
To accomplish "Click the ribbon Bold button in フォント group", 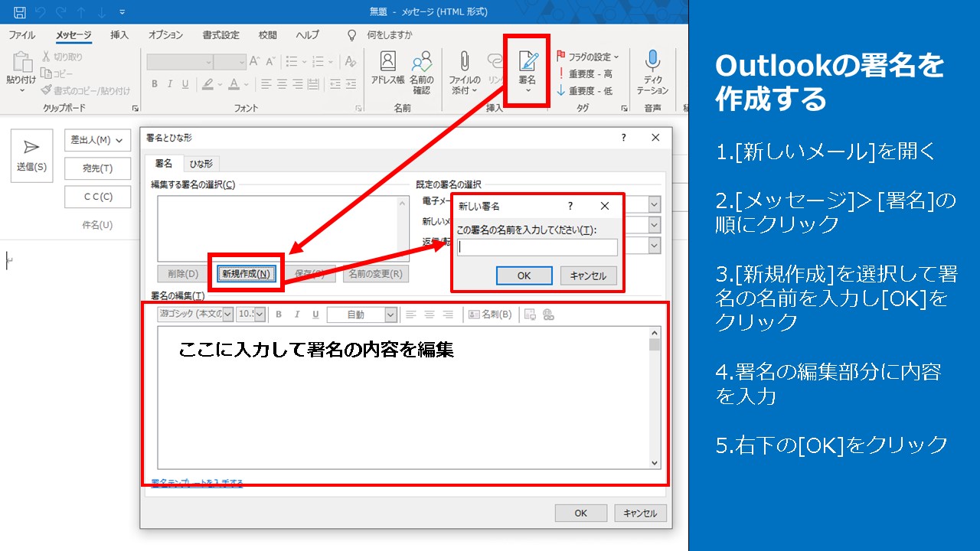I will point(154,84).
